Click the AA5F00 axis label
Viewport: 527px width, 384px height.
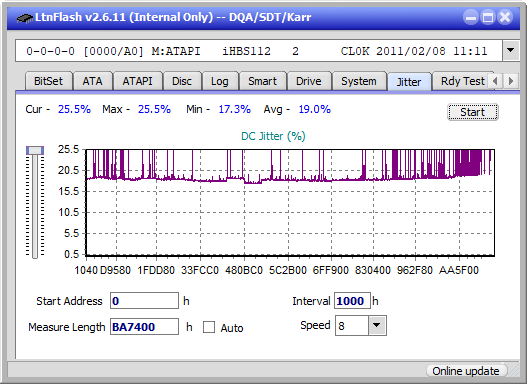point(459,270)
